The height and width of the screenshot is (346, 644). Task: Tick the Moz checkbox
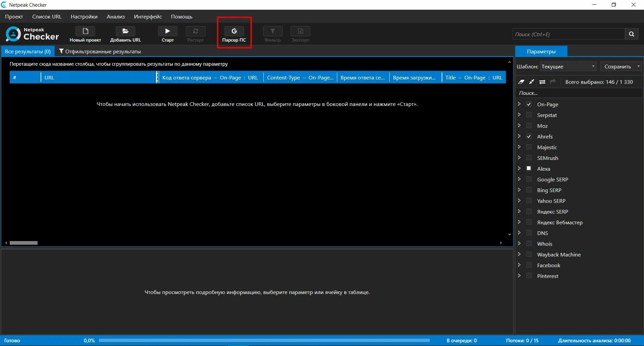[x=529, y=126]
